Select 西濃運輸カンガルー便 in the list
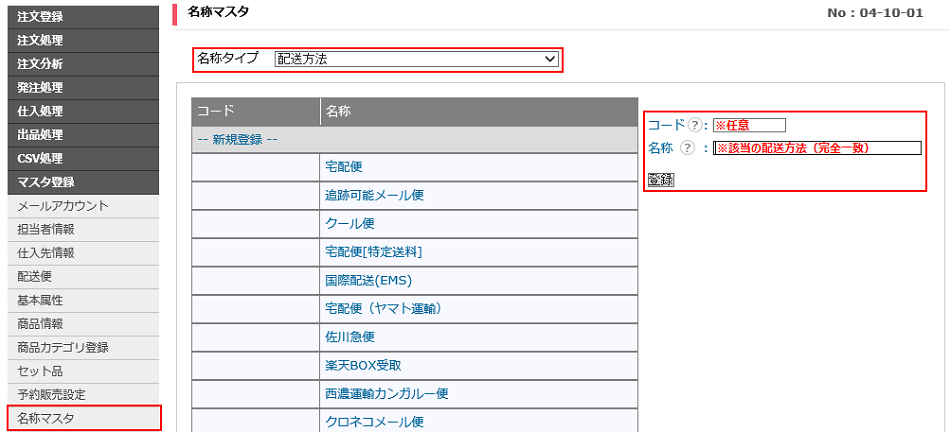 (387, 394)
